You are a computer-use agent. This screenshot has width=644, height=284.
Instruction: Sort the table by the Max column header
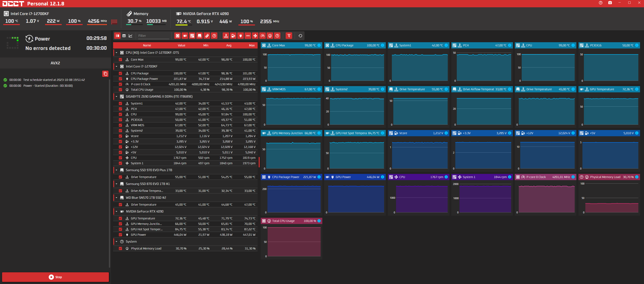[x=252, y=45]
